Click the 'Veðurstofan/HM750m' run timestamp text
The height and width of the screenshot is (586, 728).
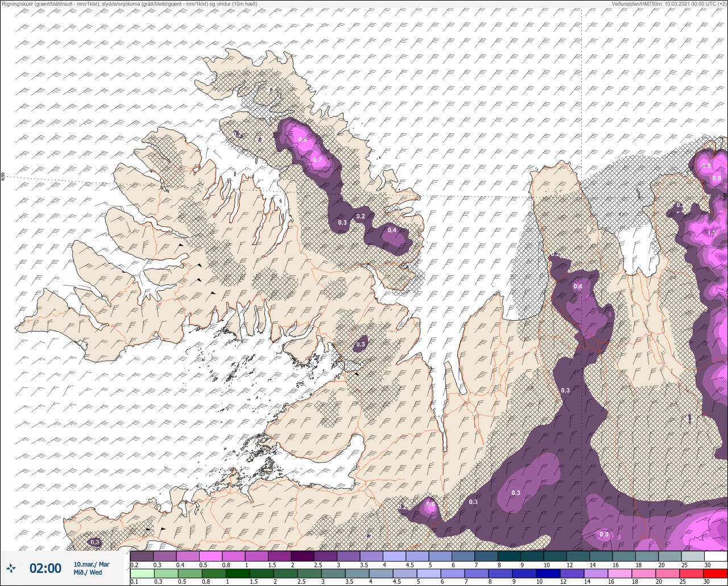point(668,4)
